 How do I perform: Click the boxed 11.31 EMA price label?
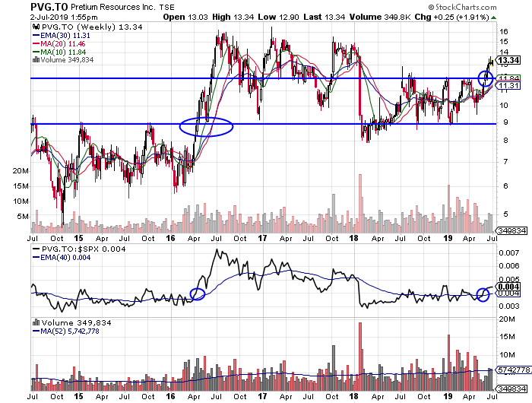(x=508, y=86)
